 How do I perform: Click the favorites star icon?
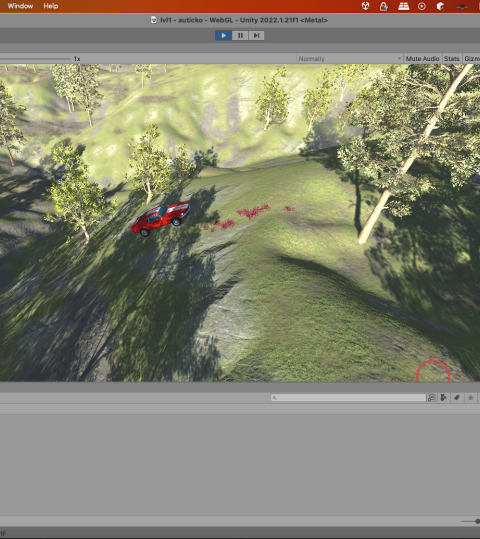(470, 398)
